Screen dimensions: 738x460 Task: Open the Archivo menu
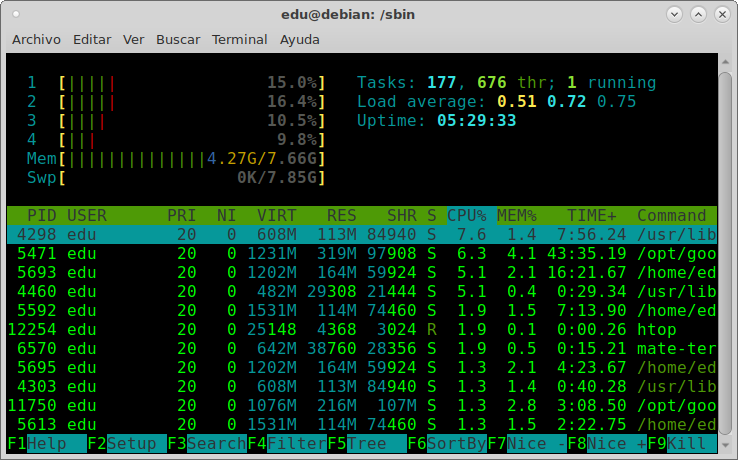click(x=36, y=39)
